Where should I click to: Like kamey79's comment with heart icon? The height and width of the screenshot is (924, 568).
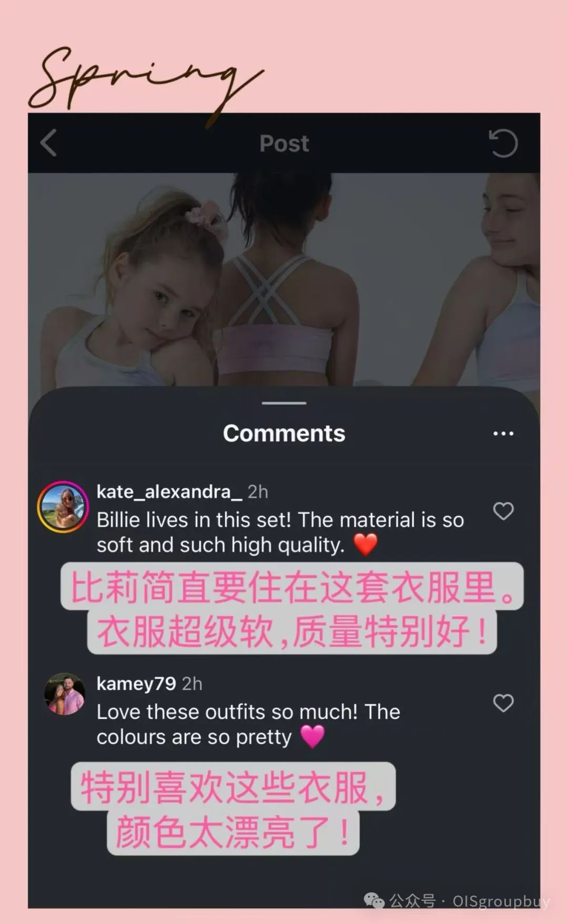503,703
